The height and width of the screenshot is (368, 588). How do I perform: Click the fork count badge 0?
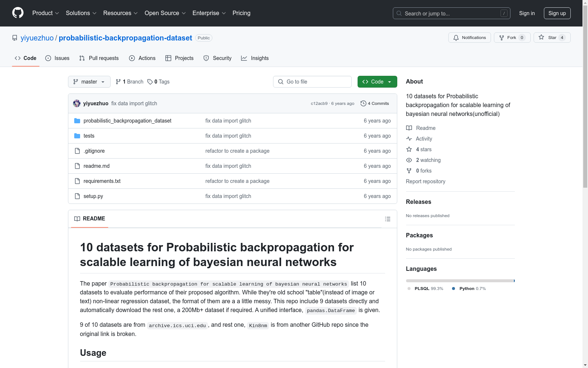[522, 38]
